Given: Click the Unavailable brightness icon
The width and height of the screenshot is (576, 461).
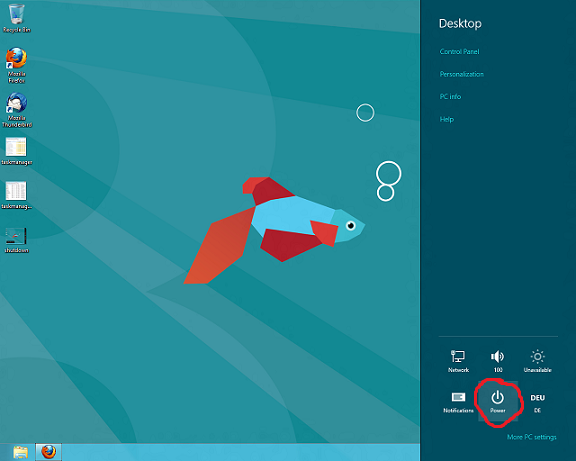Looking at the screenshot, I should pyautogui.click(x=537, y=361).
